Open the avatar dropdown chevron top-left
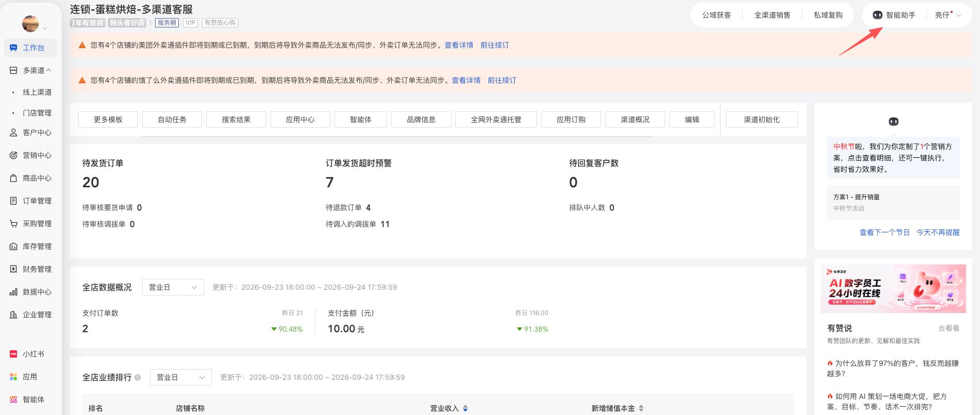This screenshot has width=980, height=415. pyautogui.click(x=45, y=28)
